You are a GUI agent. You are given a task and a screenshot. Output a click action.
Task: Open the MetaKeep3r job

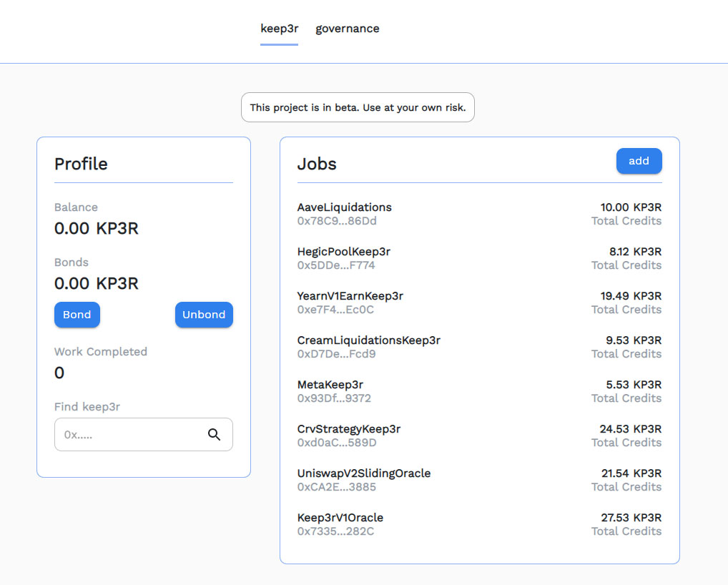click(x=331, y=384)
